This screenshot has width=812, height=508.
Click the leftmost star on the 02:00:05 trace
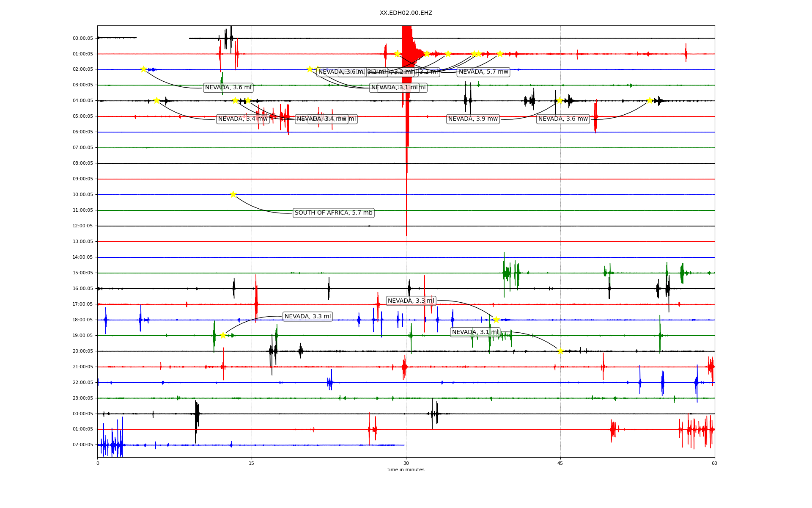tap(143, 69)
